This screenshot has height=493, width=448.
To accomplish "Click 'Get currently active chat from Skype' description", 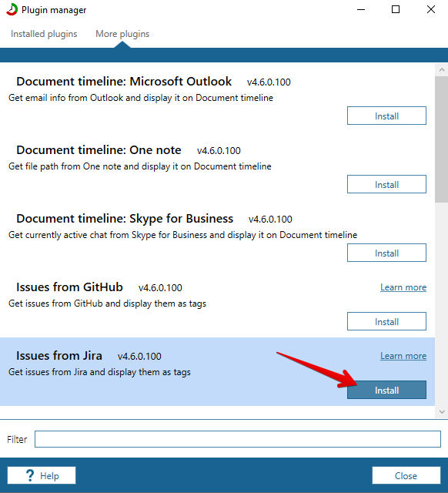I will click(x=183, y=235).
